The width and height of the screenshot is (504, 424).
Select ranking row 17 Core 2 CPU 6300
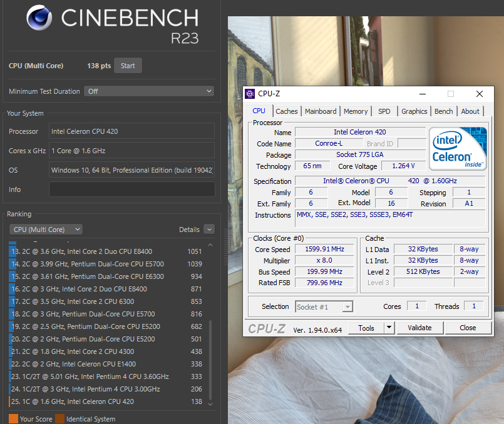(x=106, y=301)
